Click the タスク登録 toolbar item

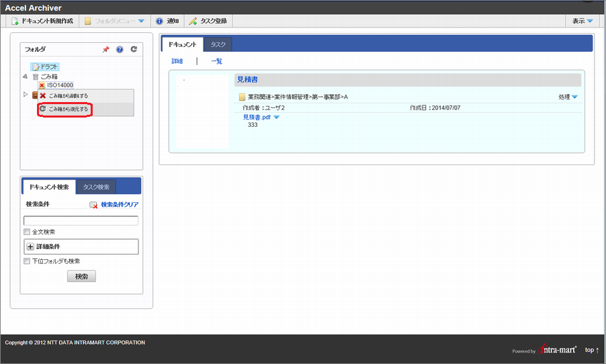pos(208,21)
